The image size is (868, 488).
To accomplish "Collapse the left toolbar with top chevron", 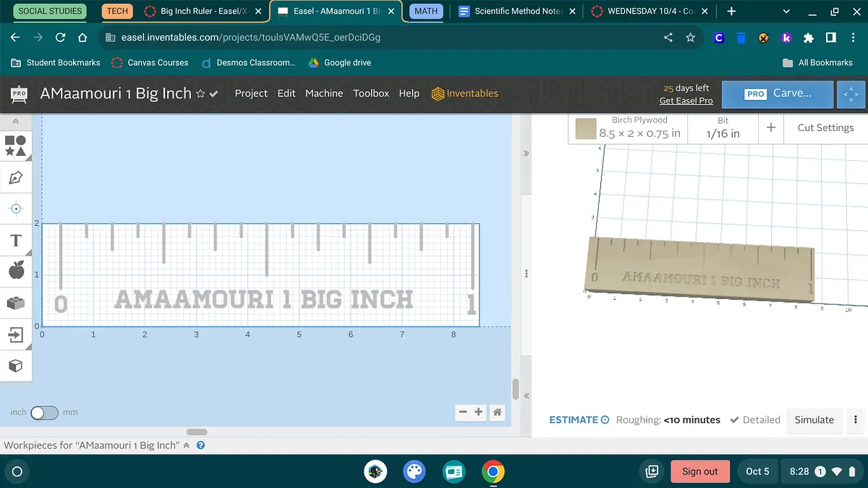I will 16,122.
